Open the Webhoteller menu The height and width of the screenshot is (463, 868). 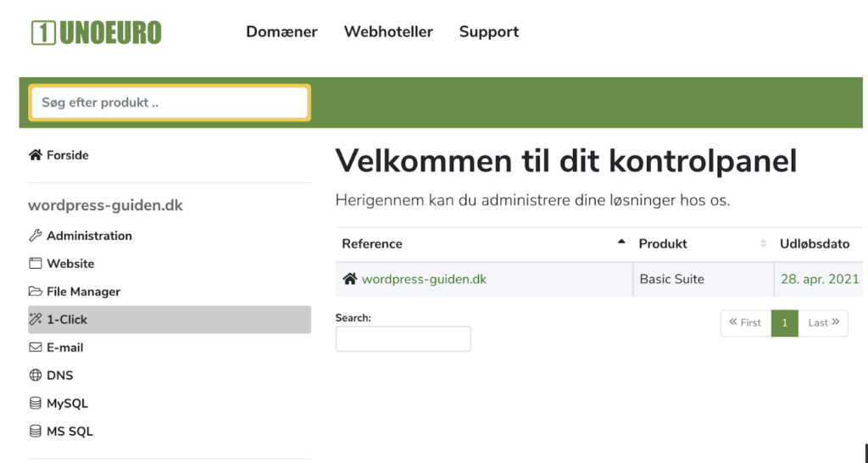pyautogui.click(x=388, y=31)
